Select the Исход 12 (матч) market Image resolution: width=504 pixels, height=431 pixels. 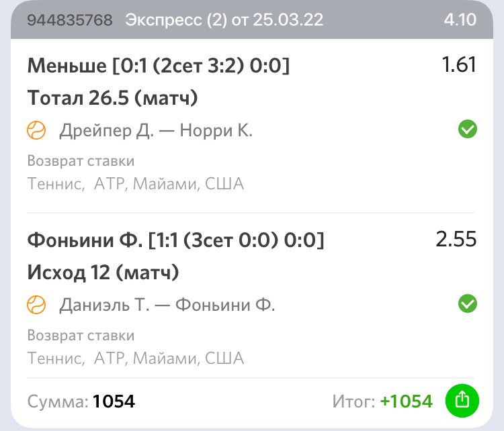click(103, 273)
